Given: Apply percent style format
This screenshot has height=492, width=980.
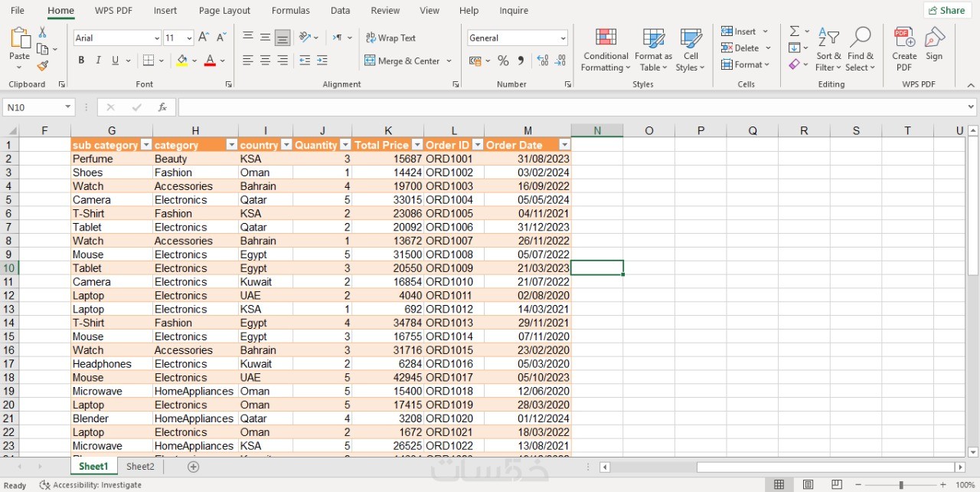Looking at the screenshot, I should coord(503,61).
